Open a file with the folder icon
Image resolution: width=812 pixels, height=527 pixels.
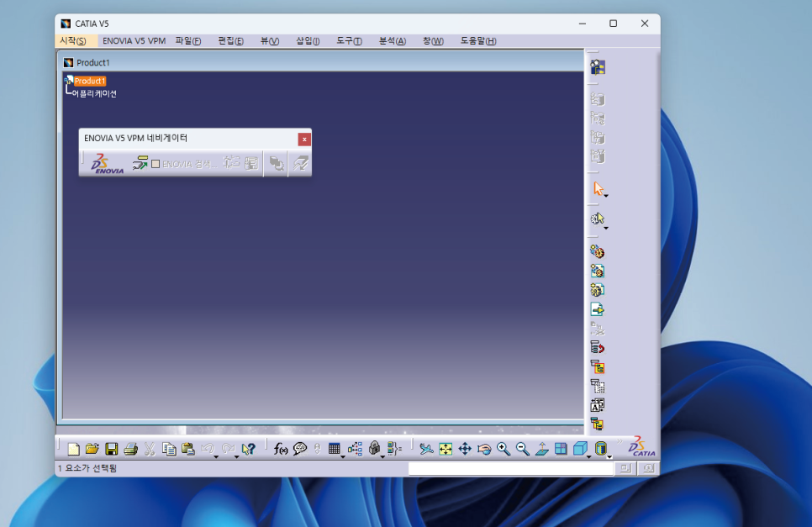point(92,449)
